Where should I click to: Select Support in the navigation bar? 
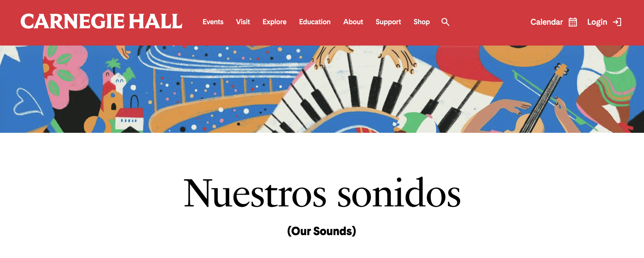point(388,22)
